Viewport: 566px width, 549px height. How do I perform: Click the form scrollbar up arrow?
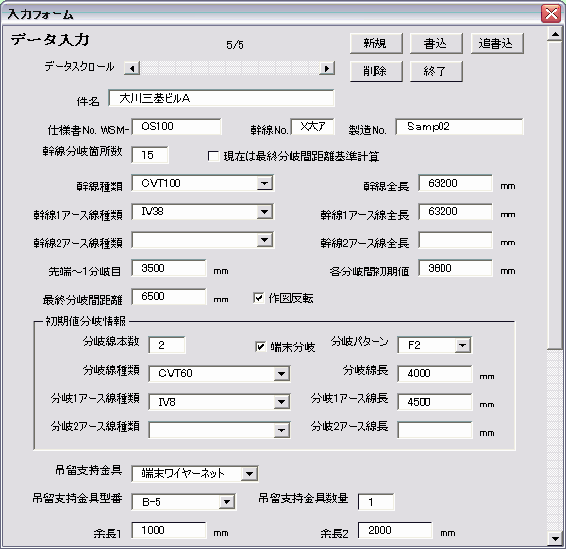pyautogui.click(x=555, y=35)
